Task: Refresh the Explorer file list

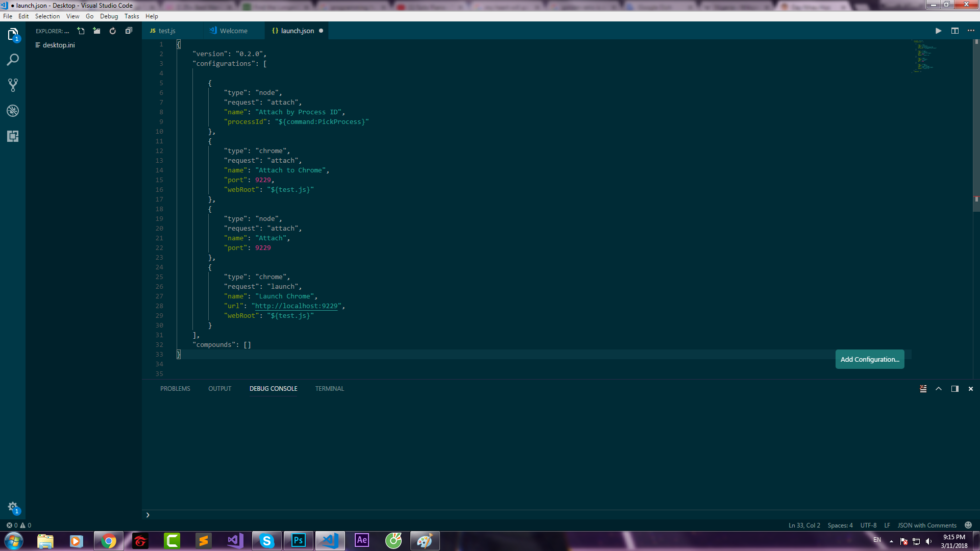Action: (x=112, y=31)
